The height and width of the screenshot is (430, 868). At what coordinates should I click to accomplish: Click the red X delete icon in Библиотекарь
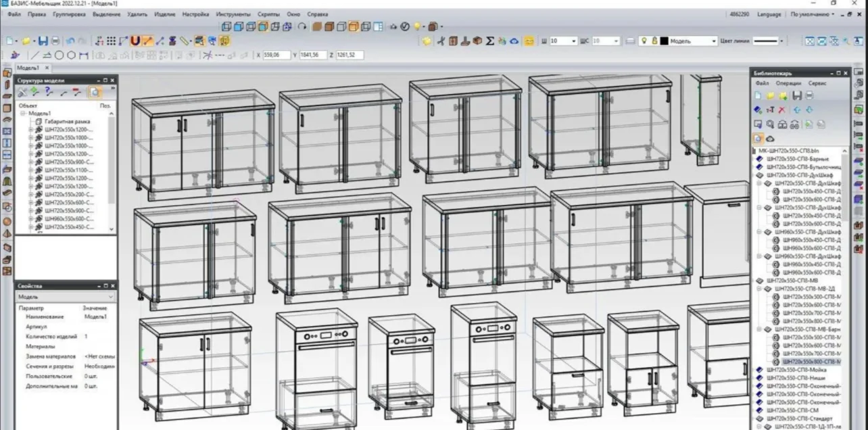[782, 110]
